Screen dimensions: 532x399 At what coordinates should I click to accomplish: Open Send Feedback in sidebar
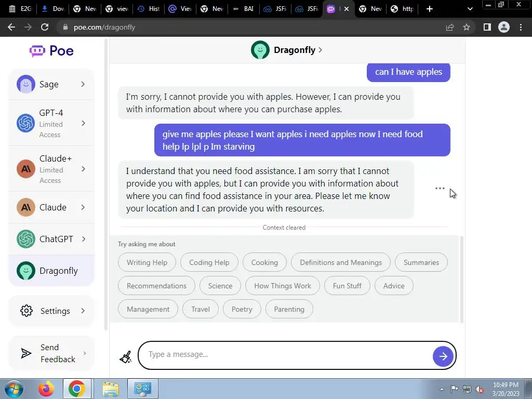click(51, 353)
